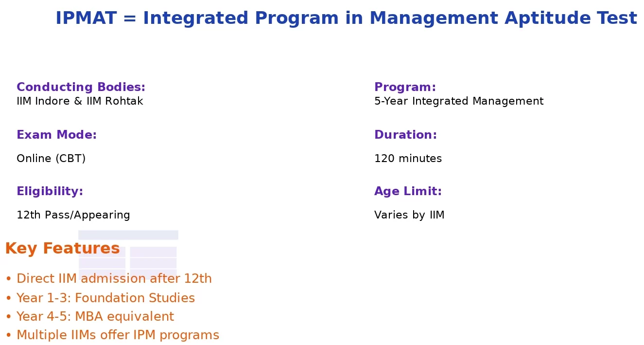Select the 'Eligibility:' label
This screenshot has height=345, width=644.
click(50, 191)
